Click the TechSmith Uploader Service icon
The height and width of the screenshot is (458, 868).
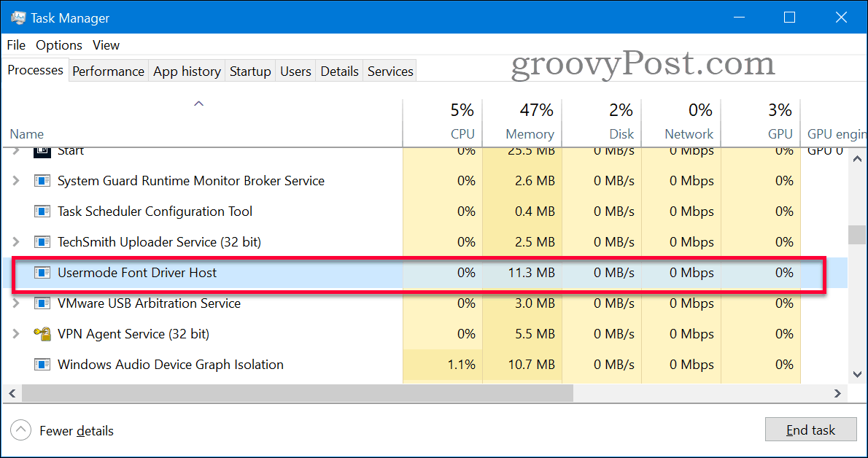[x=42, y=241]
